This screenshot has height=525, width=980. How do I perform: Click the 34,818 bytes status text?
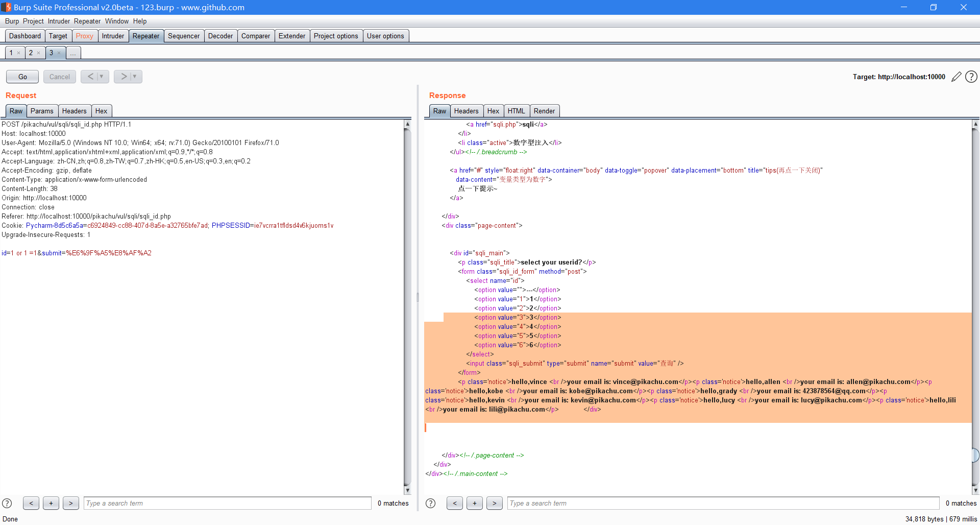click(924, 519)
